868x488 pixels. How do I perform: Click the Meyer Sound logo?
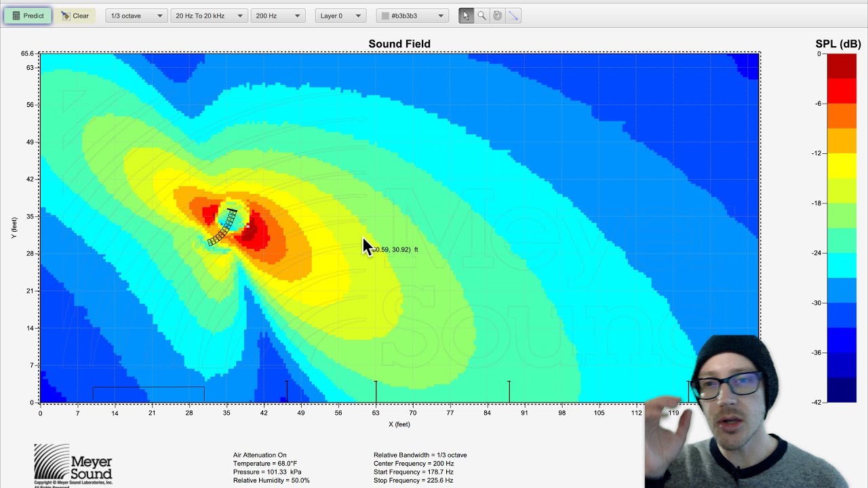(73, 465)
